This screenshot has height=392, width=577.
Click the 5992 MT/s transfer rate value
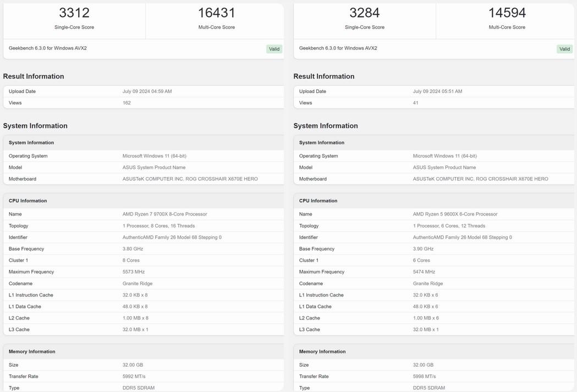tap(134, 376)
